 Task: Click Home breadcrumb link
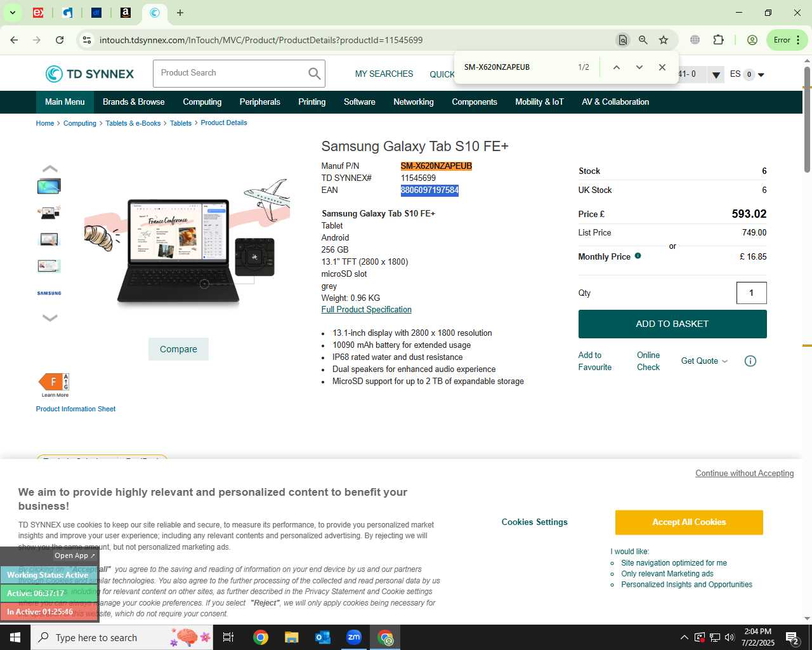45,123
